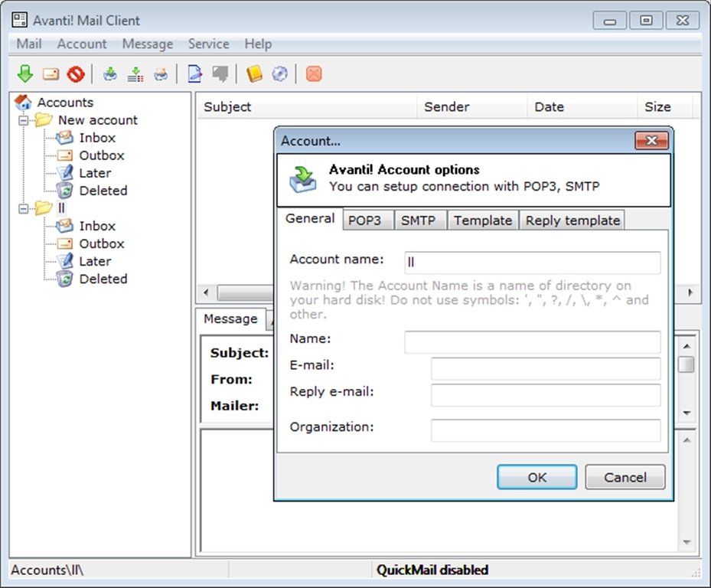
Task: Click the Name input field
Action: point(533,341)
